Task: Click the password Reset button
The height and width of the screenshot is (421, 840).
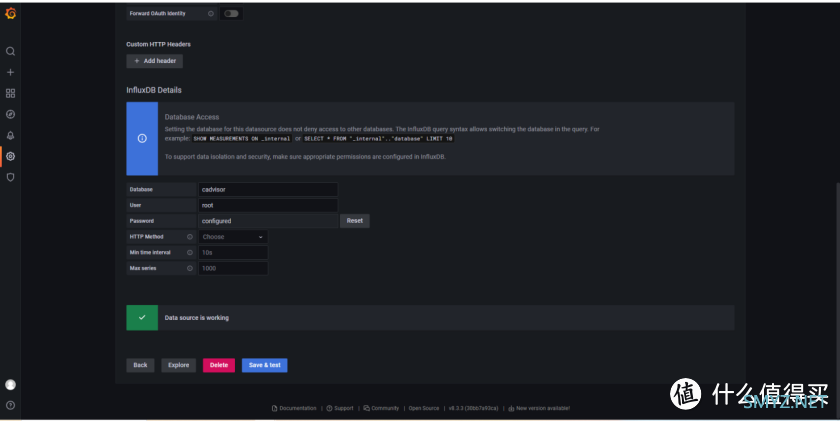Action: tap(355, 221)
